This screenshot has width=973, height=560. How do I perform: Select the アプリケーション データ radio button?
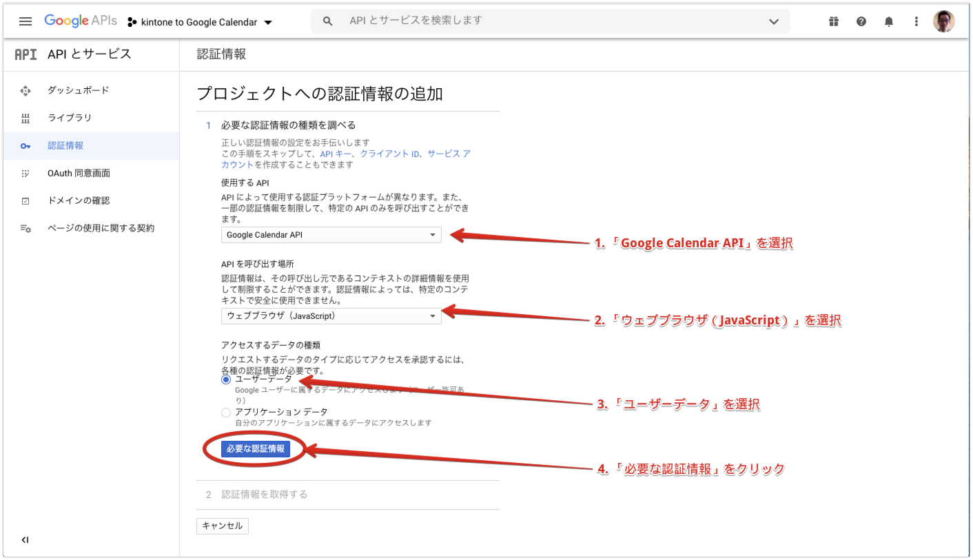(x=226, y=413)
